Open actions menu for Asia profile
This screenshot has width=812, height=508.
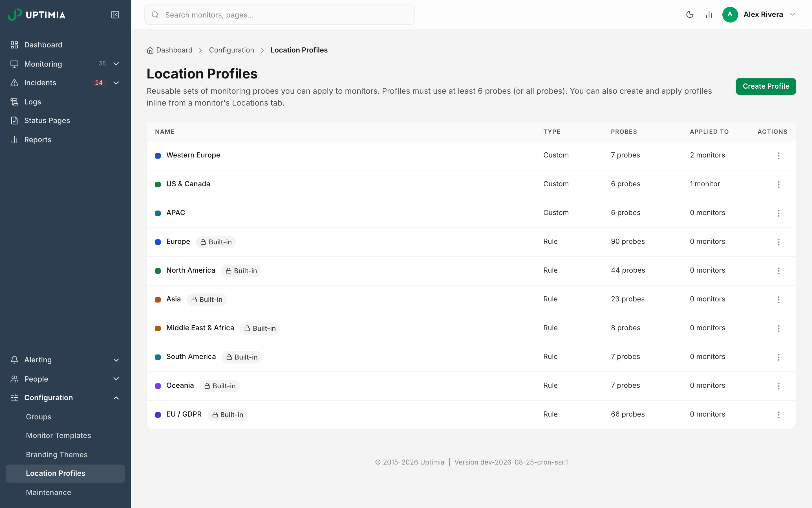tap(778, 300)
